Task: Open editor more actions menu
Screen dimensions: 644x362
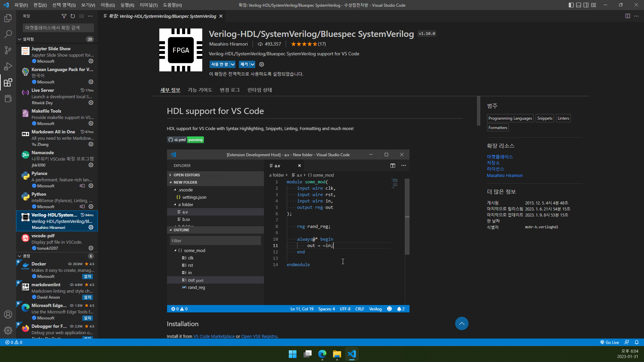Action: (x=636, y=16)
